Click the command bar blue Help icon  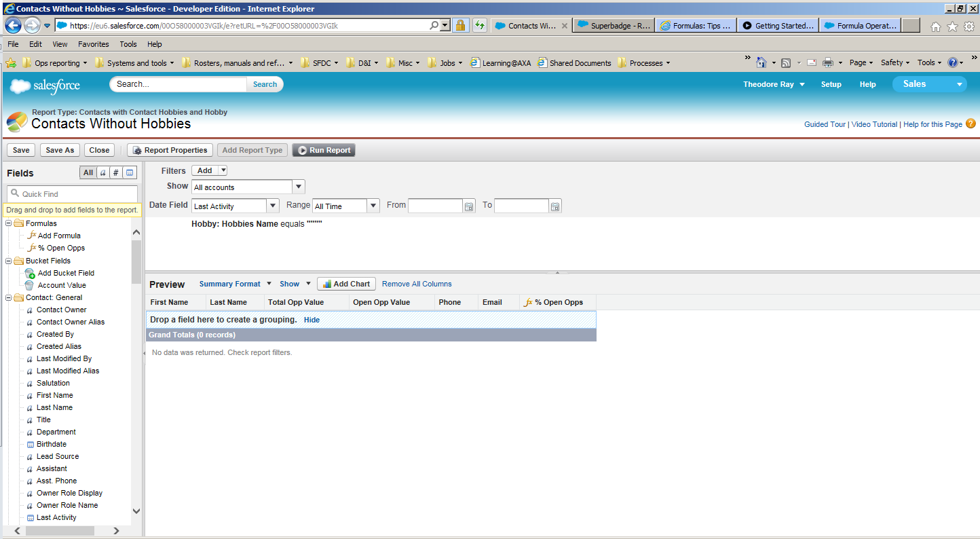click(x=953, y=62)
